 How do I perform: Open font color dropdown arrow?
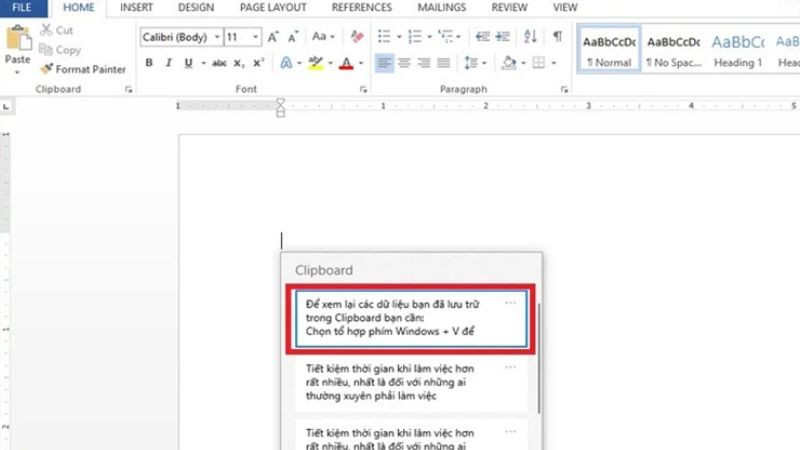coord(361,63)
